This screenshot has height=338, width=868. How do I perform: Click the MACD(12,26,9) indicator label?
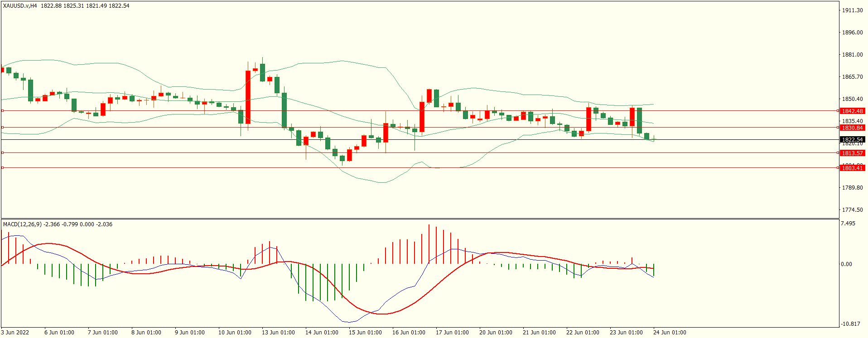pyautogui.click(x=22, y=224)
